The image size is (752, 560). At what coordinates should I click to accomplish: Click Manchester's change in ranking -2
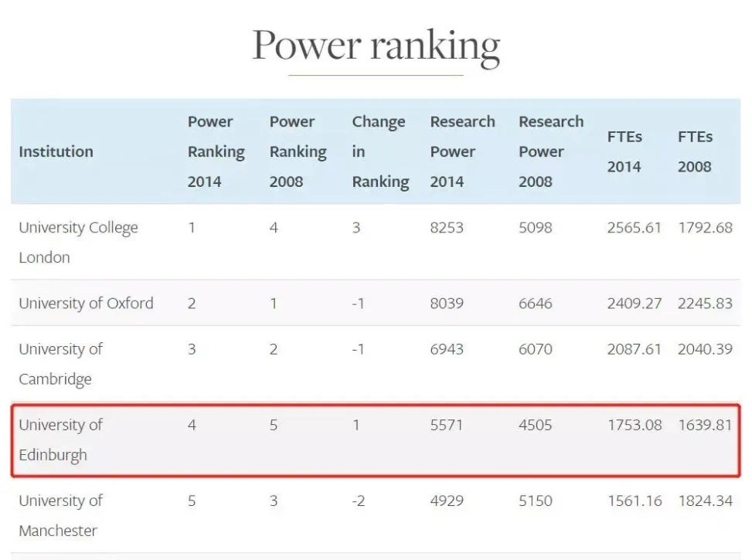click(359, 501)
